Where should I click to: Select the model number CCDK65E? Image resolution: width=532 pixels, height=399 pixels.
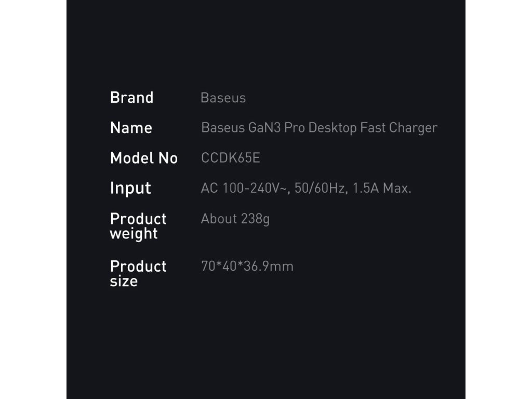point(230,158)
